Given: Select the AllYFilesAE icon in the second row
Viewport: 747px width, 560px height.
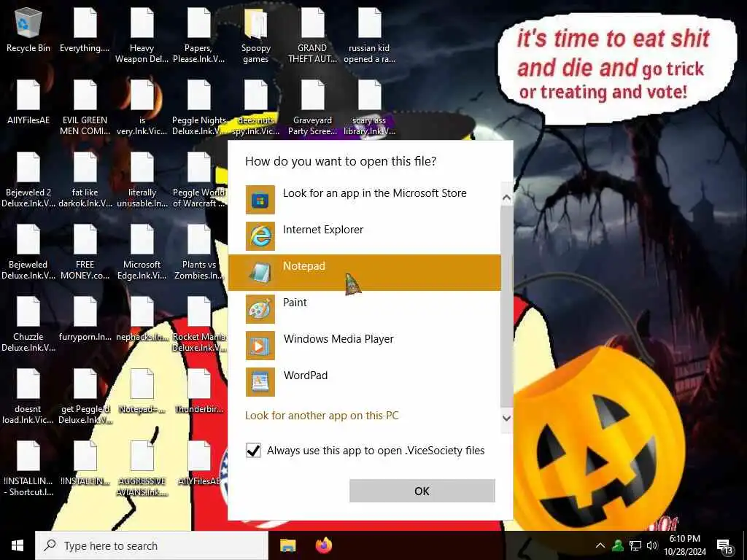Looking at the screenshot, I should tap(28, 102).
